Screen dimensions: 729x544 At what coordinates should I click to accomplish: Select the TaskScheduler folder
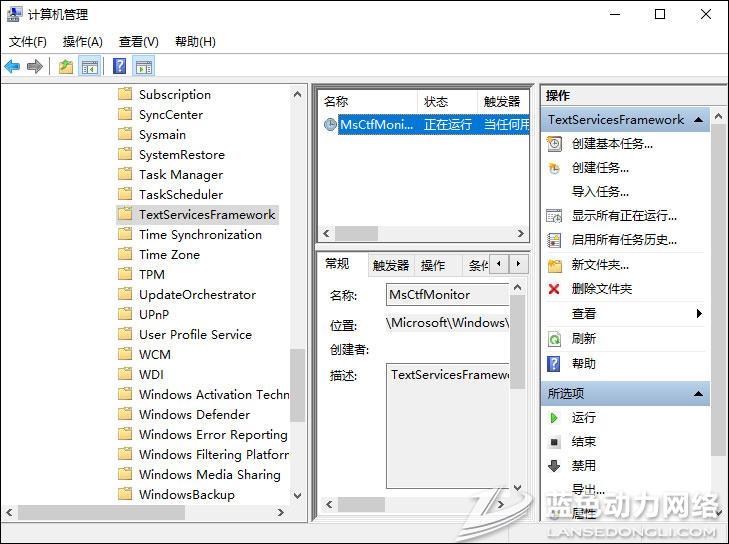pyautogui.click(x=181, y=195)
